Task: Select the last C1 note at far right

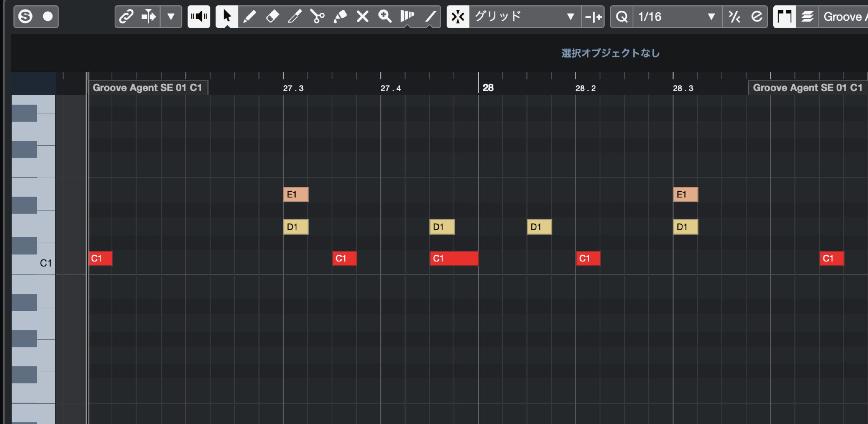Action: (x=832, y=258)
